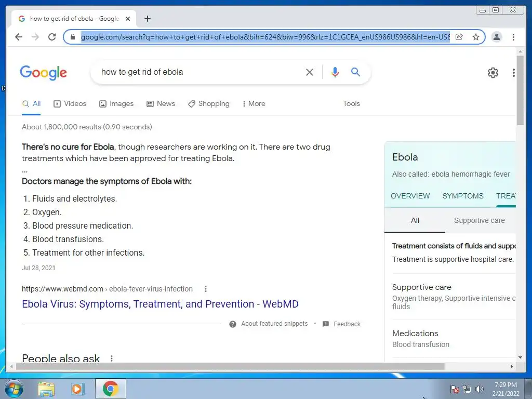Click the Ebola knowledge panel title
Viewport: 532px width, 399px height.
[x=405, y=157]
